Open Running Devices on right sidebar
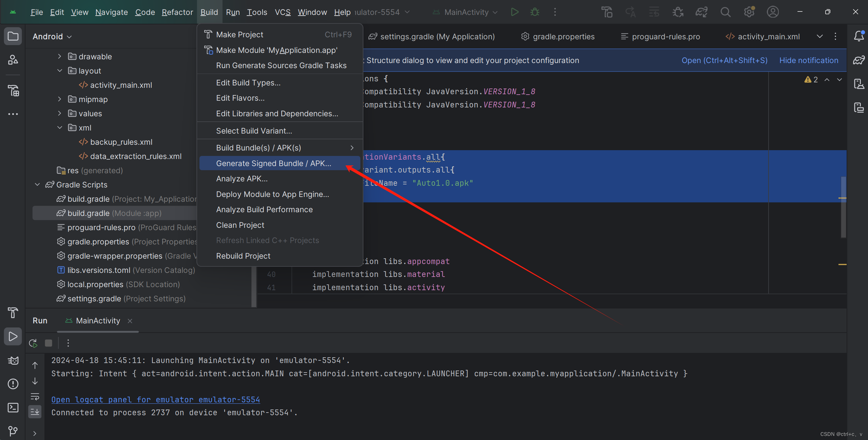 coord(859,108)
